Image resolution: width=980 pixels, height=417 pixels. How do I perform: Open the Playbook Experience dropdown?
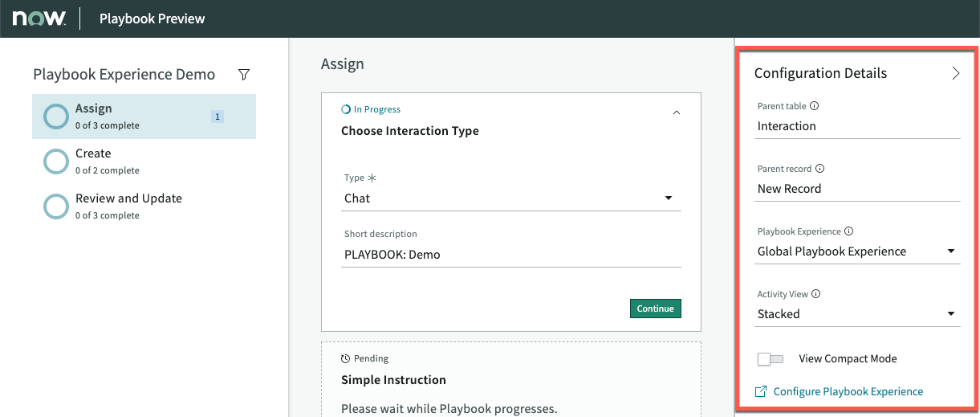(857, 251)
